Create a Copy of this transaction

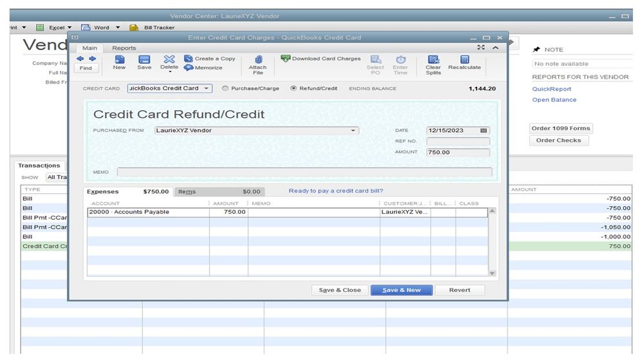pos(210,59)
